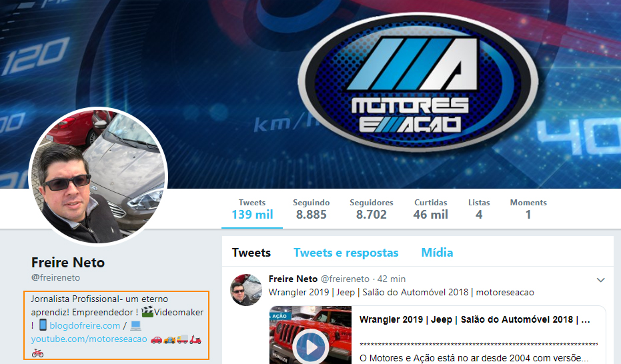Click the Freire Neto tweet author name
Viewport: 621px width, 364px height.
293,279
